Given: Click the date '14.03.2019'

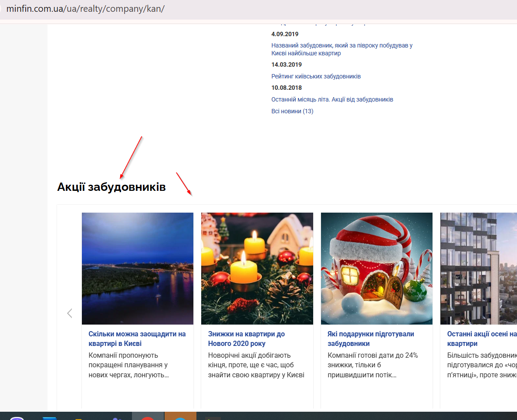Looking at the screenshot, I should 287,64.
